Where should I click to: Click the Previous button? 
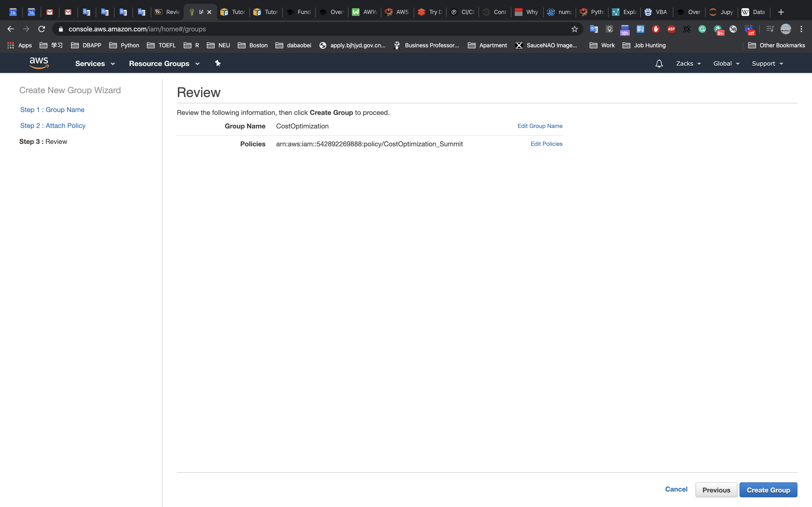click(x=716, y=490)
